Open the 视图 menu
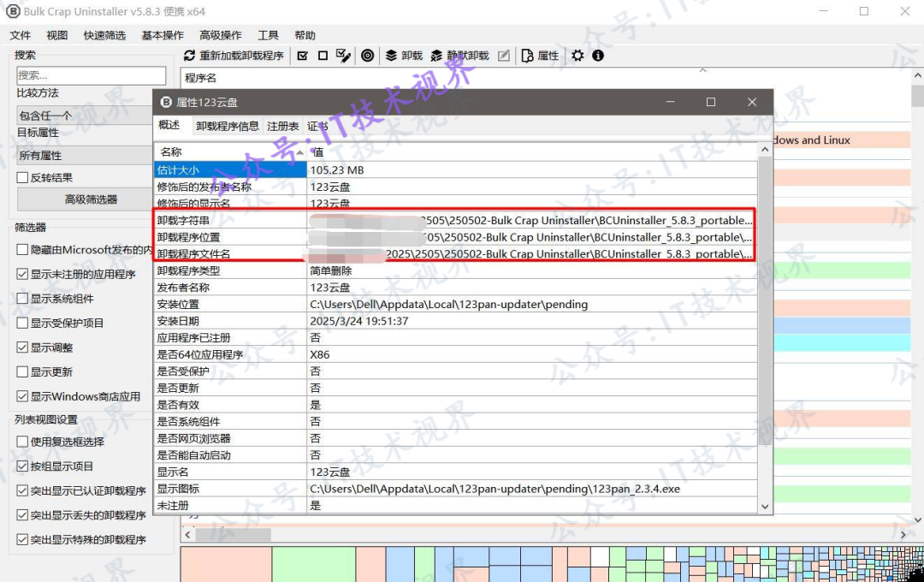 pyautogui.click(x=57, y=35)
